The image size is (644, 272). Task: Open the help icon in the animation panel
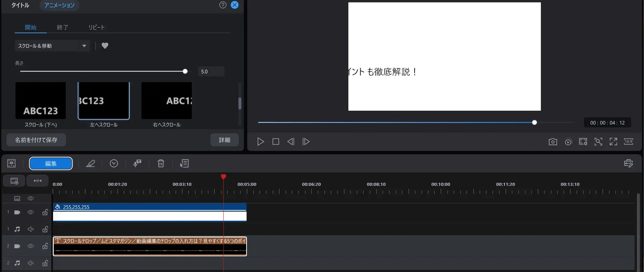coord(223,5)
